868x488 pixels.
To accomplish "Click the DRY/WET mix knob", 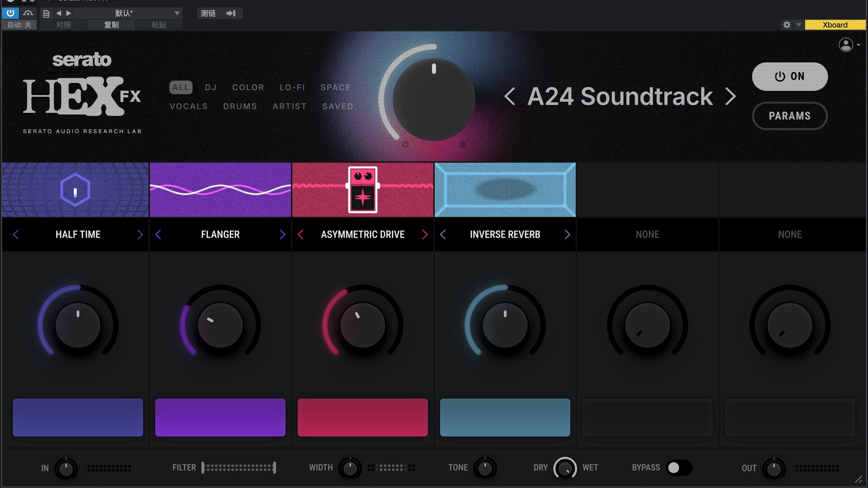I will (565, 469).
